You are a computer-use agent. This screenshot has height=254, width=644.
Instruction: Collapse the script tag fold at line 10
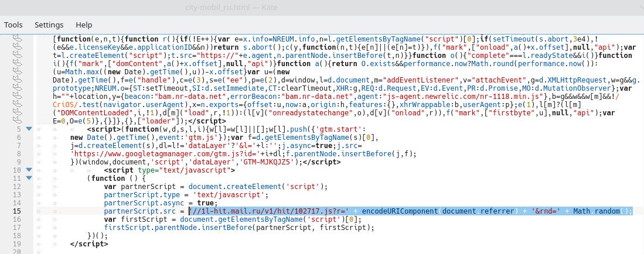coord(29,170)
